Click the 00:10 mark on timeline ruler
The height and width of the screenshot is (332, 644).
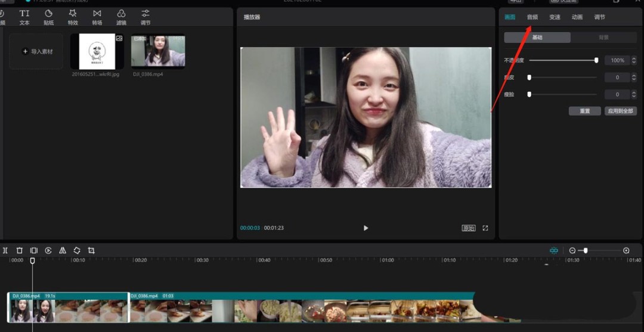click(79, 260)
